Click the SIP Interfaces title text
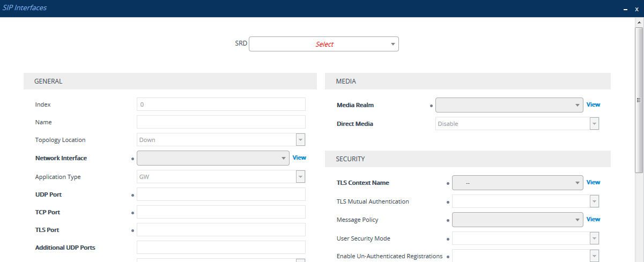644x262 pixels. (25, 8)
